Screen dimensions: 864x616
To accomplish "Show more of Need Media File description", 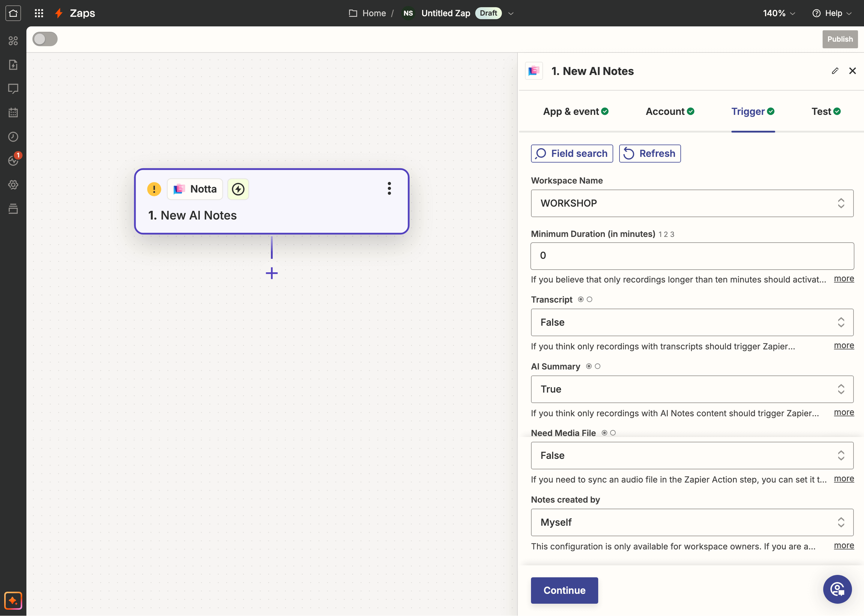I will pos(844,479).
